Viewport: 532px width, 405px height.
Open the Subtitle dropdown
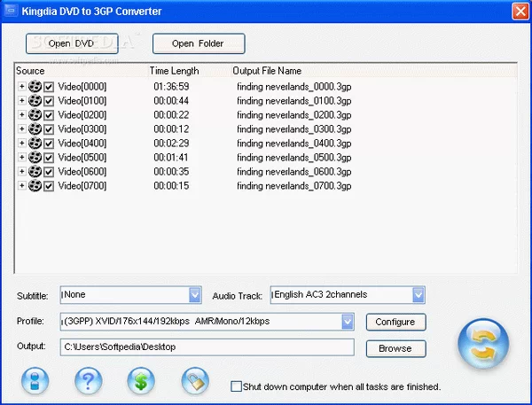(195, 295)
